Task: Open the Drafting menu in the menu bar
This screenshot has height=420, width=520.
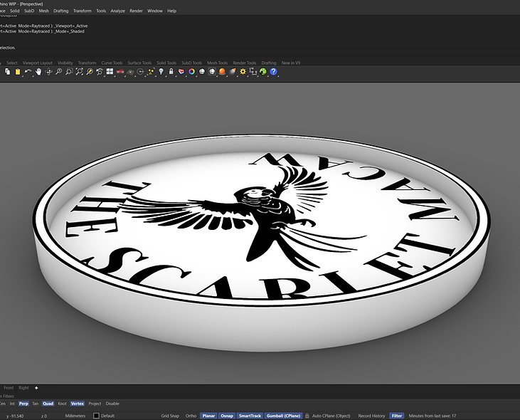Action: pos(60,11)
